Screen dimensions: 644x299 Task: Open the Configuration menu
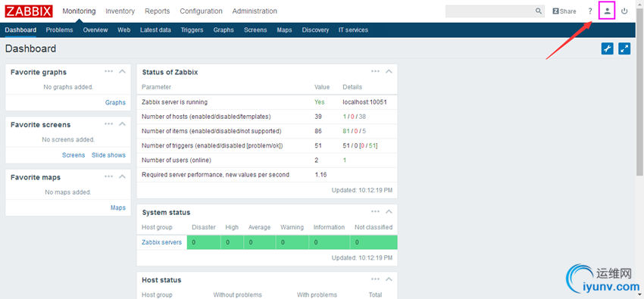(202, 11)
